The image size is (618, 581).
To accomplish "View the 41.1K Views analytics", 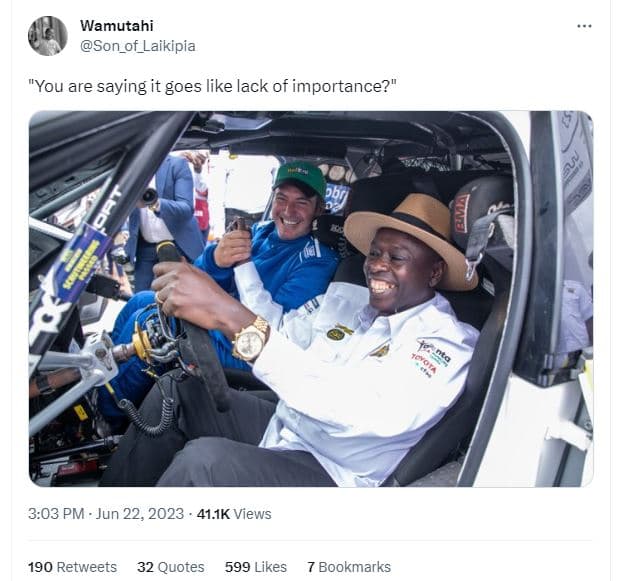I will 234,514.
